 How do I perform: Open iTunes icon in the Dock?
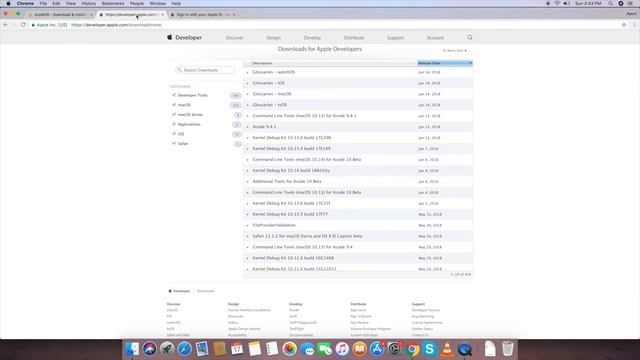coord(342,349)
